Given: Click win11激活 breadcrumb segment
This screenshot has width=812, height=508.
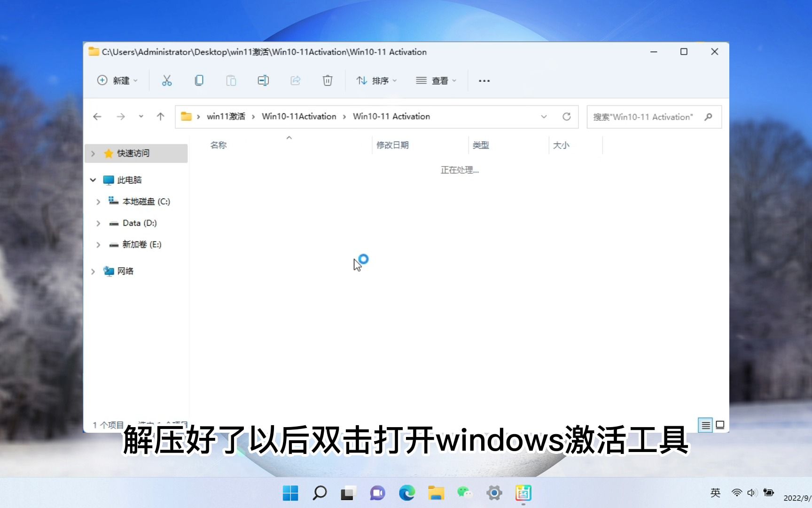Looking at the screenshot, I should pyautogui.click(x=226, y=117).
